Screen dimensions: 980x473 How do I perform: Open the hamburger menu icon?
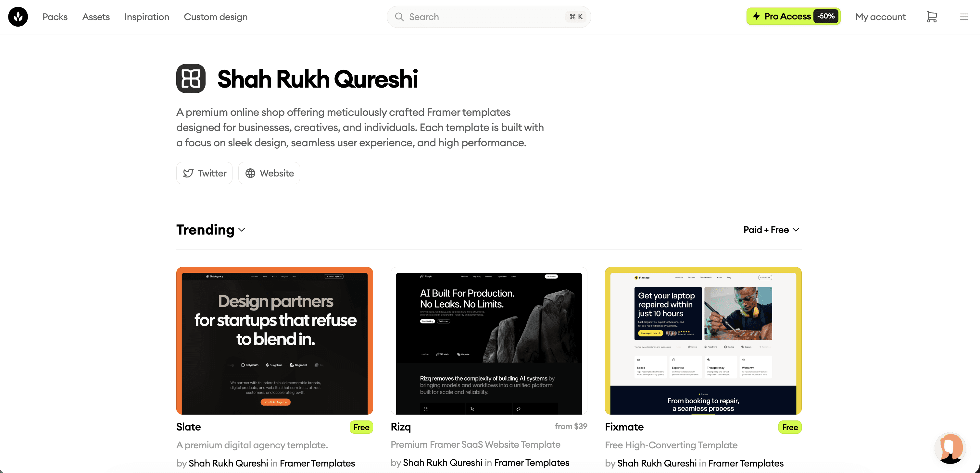coord(964,17)
